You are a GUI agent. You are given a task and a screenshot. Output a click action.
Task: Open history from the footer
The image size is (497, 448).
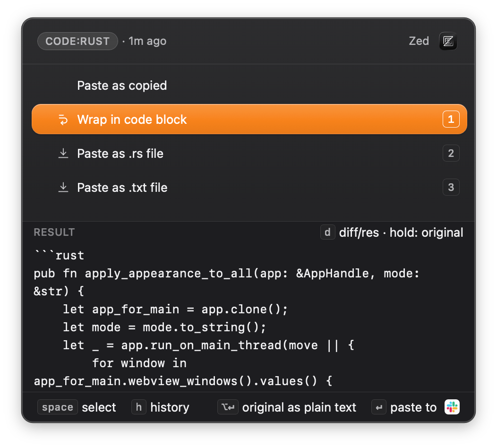point(170,407)
